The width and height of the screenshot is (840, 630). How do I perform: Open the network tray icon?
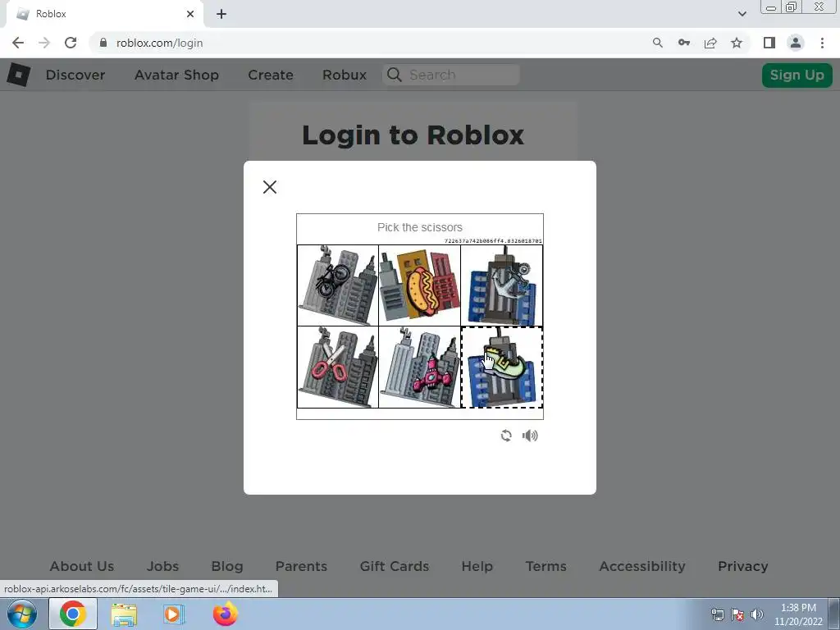pos(717,614)
